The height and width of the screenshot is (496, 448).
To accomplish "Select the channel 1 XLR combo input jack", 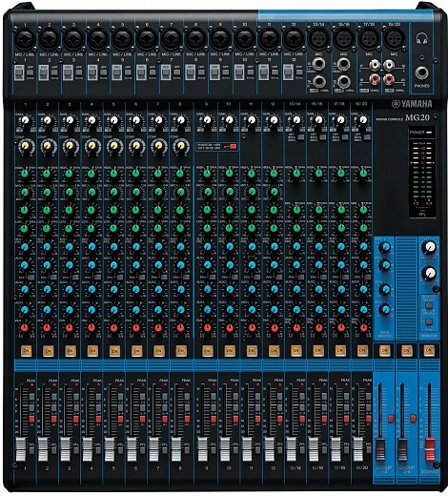I will (25, 39).
